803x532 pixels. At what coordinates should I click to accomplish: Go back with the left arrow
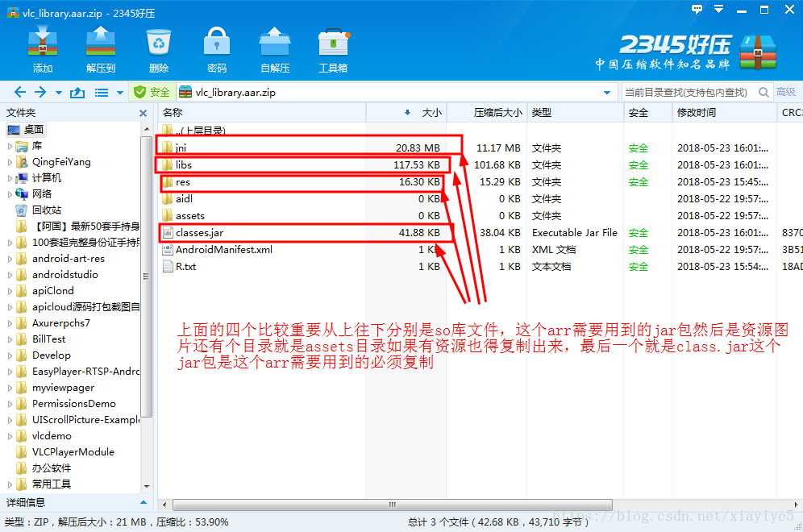20,92
